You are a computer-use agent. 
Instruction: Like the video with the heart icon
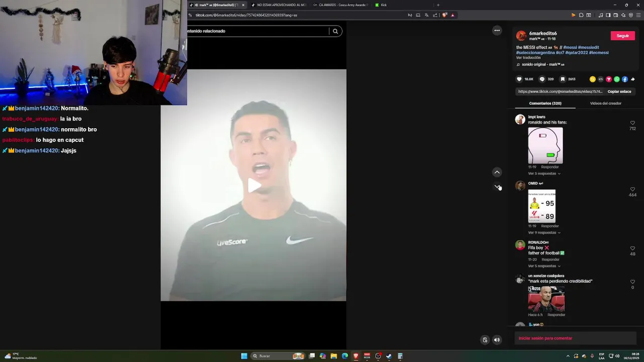click(519, 79)
